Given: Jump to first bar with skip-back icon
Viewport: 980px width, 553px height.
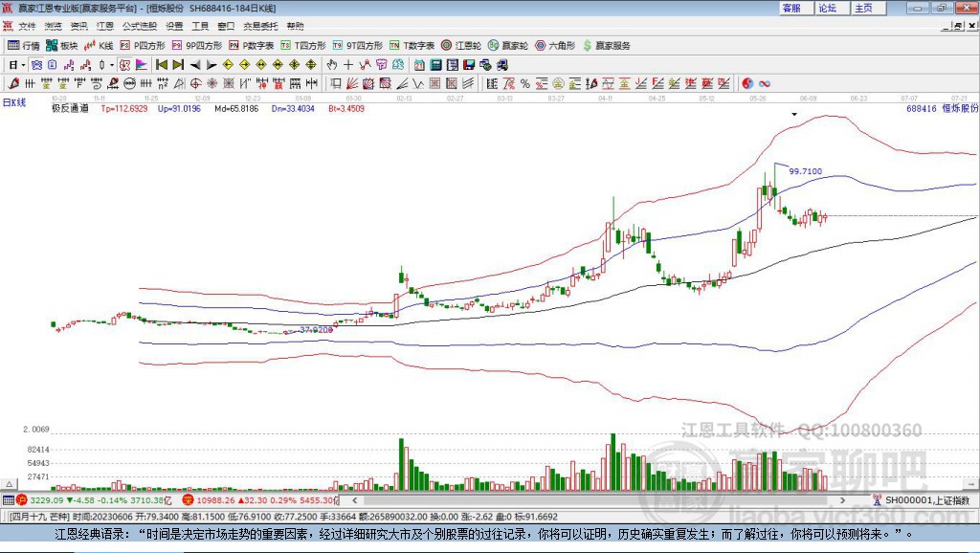Looking at the screenshot, I should pos(162,64).
